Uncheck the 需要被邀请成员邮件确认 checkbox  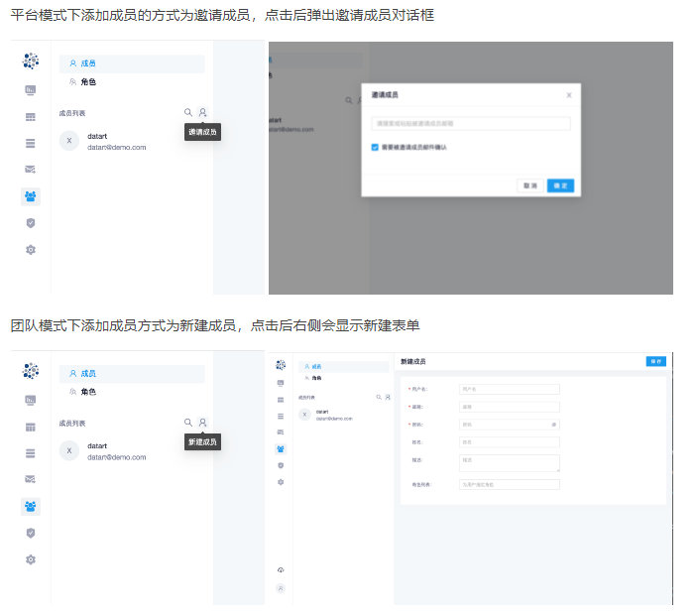click(x=375, y=147)
